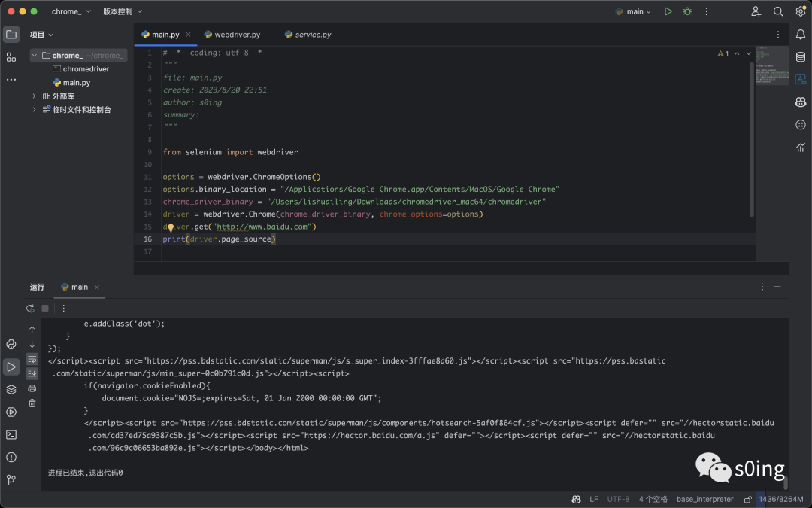
Task: Change LF line separator in status bar
Action: coord(594,499)
